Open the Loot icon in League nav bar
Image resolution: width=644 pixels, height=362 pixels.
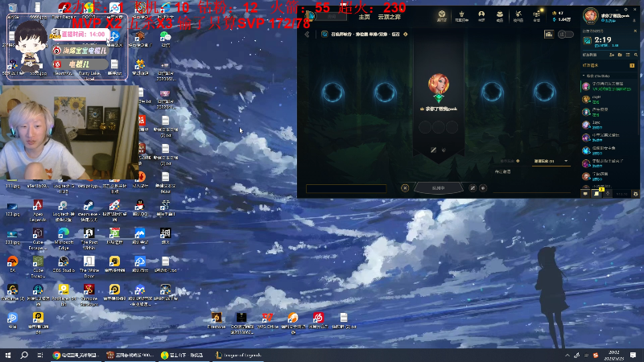coord(518,16)
